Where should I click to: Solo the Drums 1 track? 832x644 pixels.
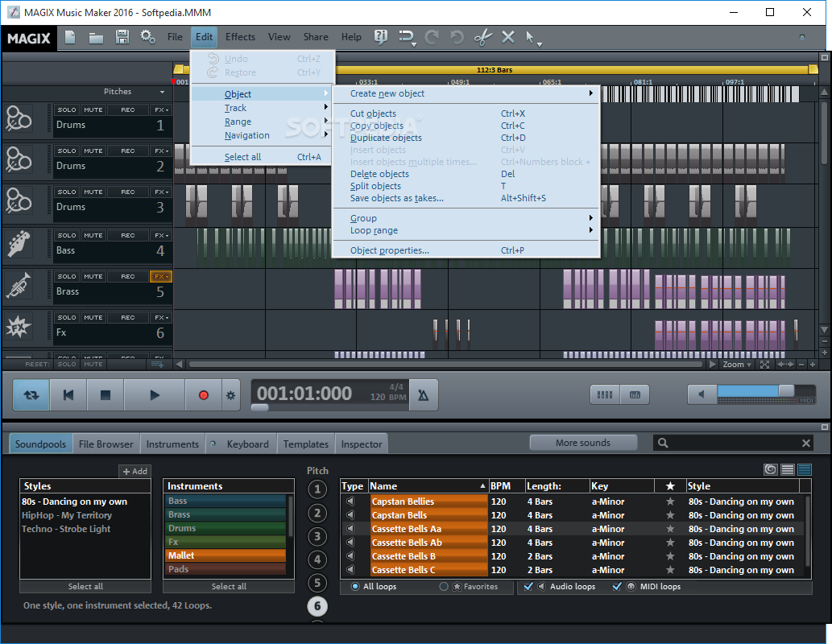pyautogui.click(x=67, y=109)
